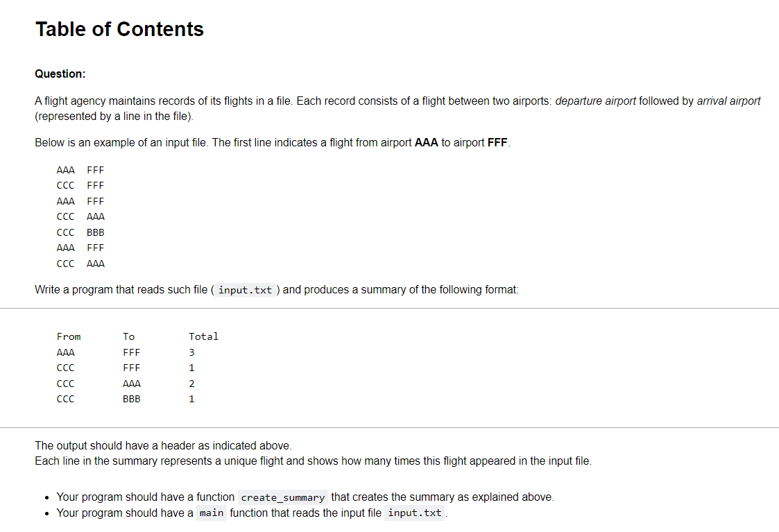The image size is (779, 532).
Task: Click bold "AAA" in the example sentence
Action: 426,143
